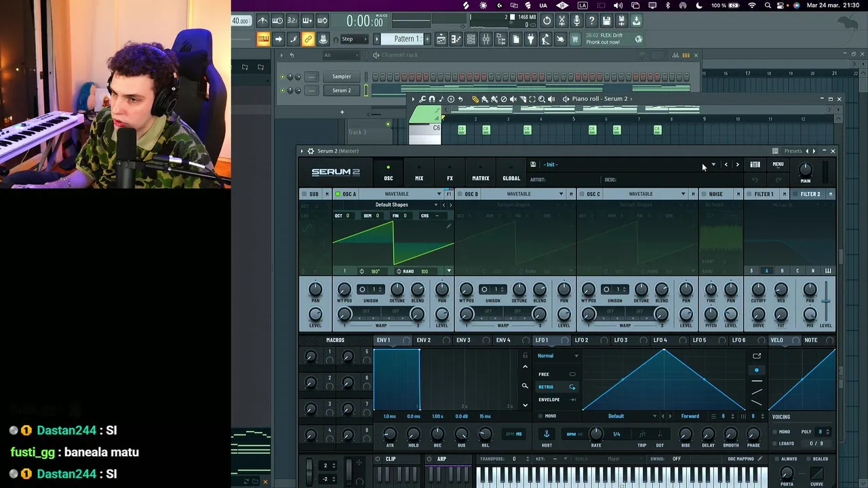
Task: Click the ENV 1 ATK knob
Action: 390,434
